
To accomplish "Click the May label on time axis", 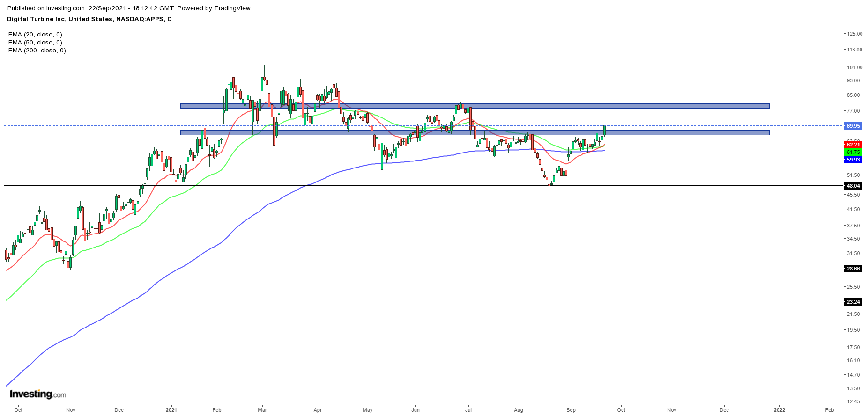I will pyautogui.click(x=368, y=410).
